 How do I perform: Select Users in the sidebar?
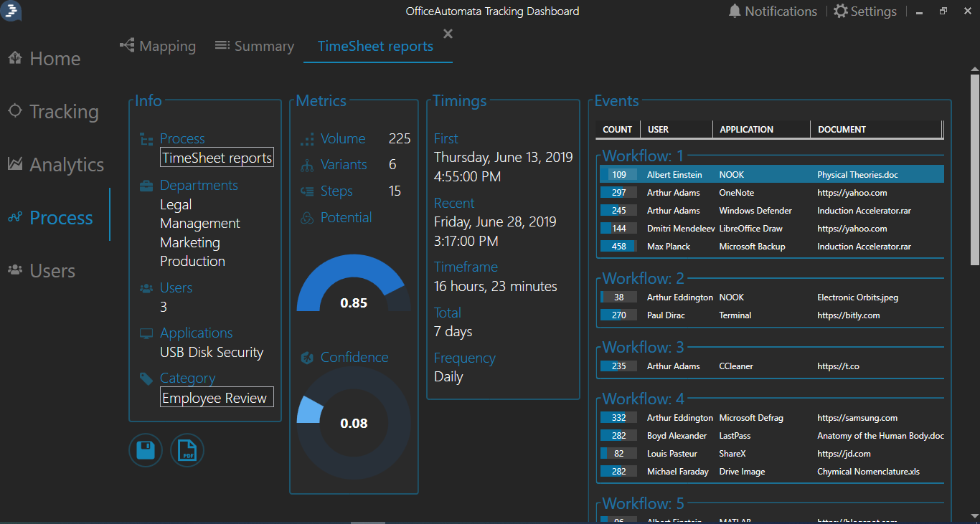(42, 271)
